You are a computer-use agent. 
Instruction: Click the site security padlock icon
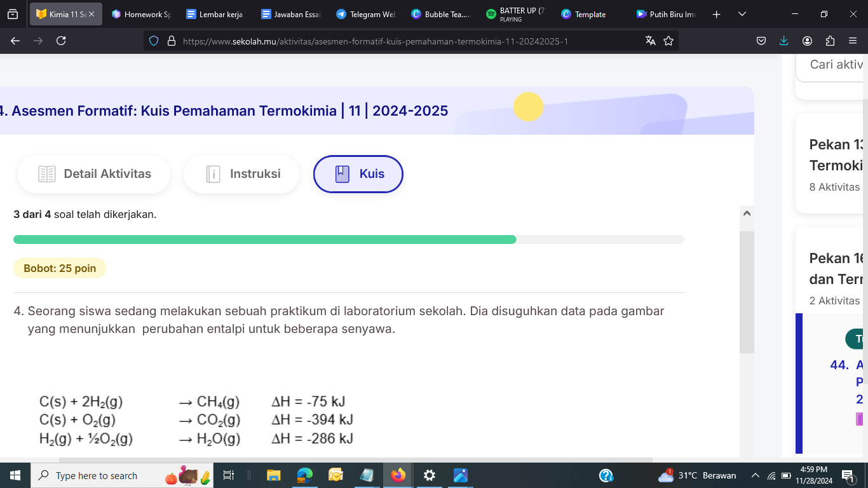[x=171, y=41]
